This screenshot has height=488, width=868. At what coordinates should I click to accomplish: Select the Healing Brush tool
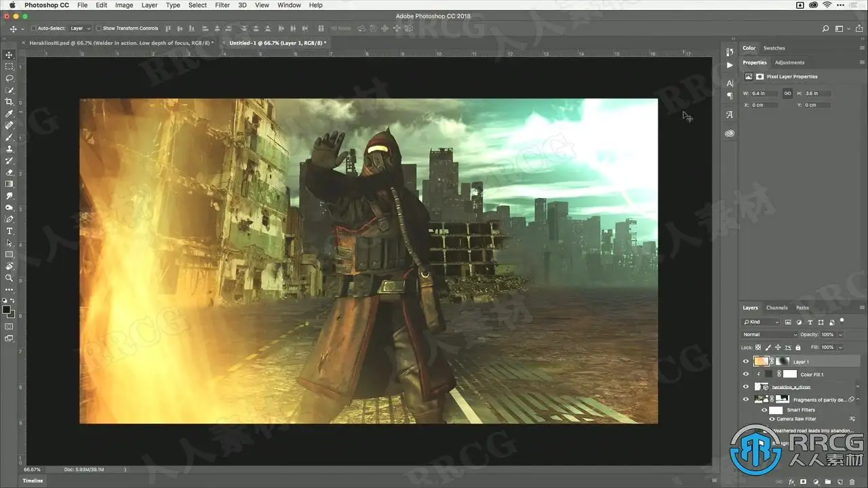pyautogui.click(x=9, y=125)
